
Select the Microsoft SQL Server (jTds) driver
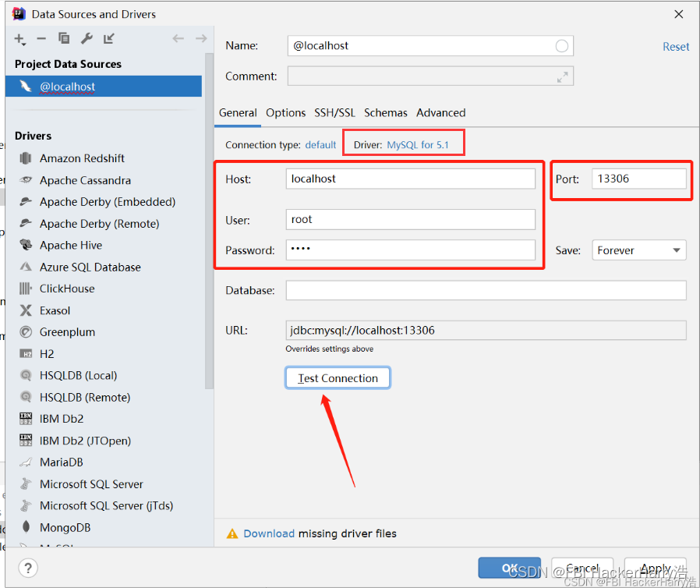(x=106, y=506)
